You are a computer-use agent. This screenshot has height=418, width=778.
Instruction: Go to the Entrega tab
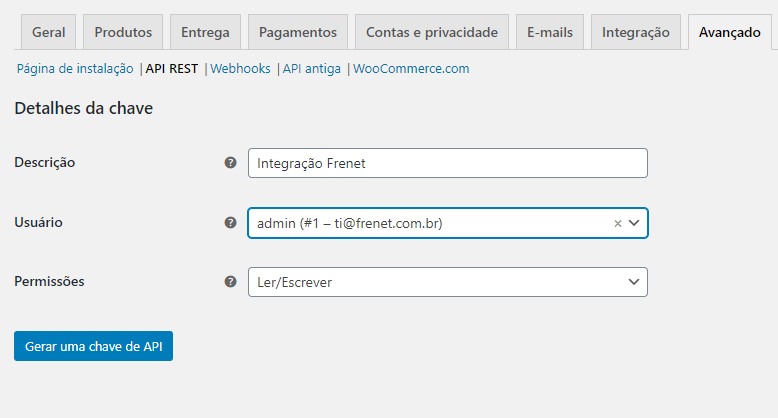pyautogui.click(x=205, y=32)
